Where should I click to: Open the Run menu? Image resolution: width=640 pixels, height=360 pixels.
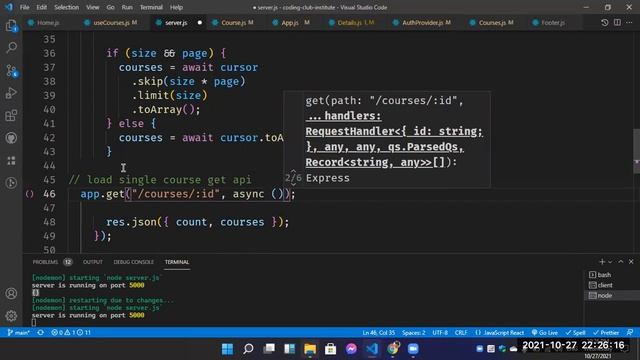(x=127, y=7)
